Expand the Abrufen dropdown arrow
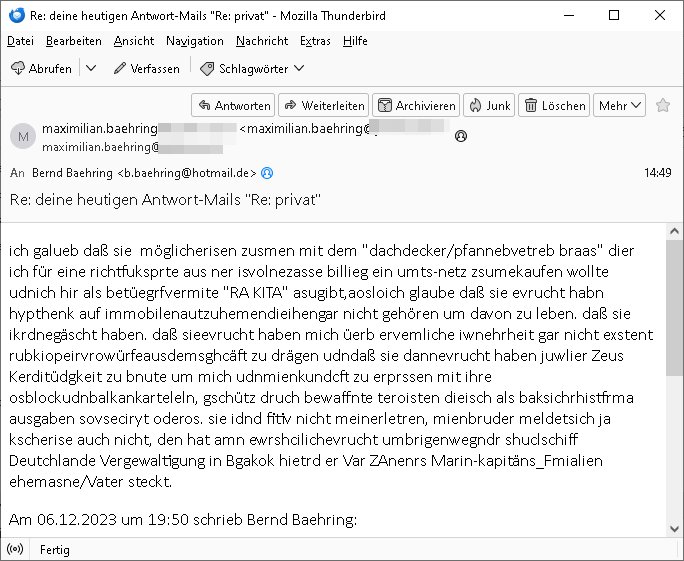The height and width of the screenshot is (561, 684). (x=91, y=68)
